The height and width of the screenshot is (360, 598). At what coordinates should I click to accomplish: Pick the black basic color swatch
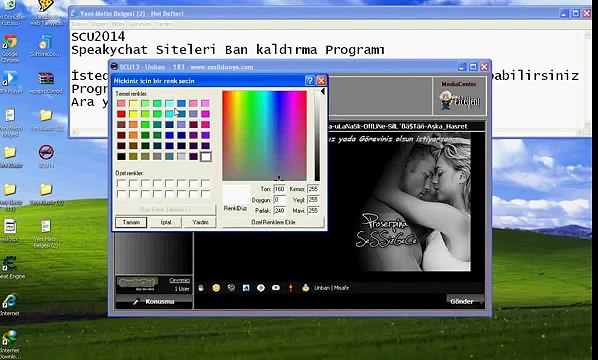pyautogui.click(x=121, y=156)
